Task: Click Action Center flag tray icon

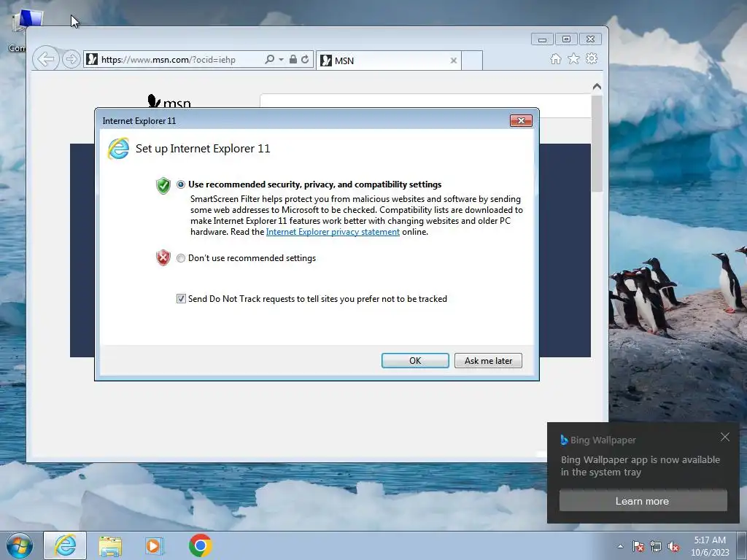Action: coord(638,546)
